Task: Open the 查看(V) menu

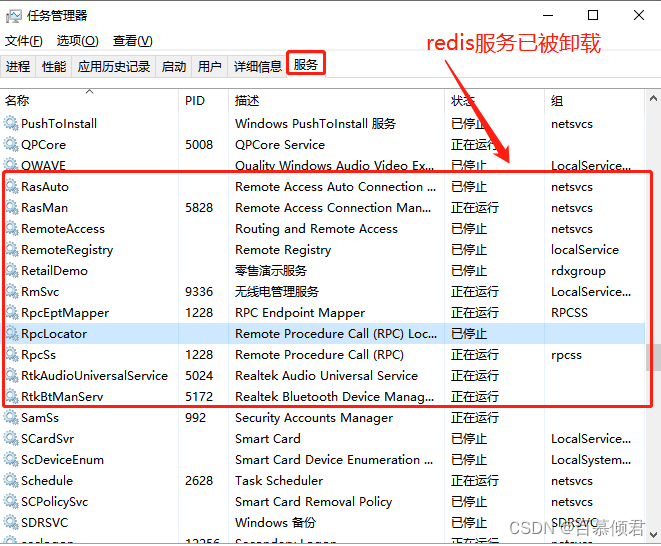Action: point(132,41)
